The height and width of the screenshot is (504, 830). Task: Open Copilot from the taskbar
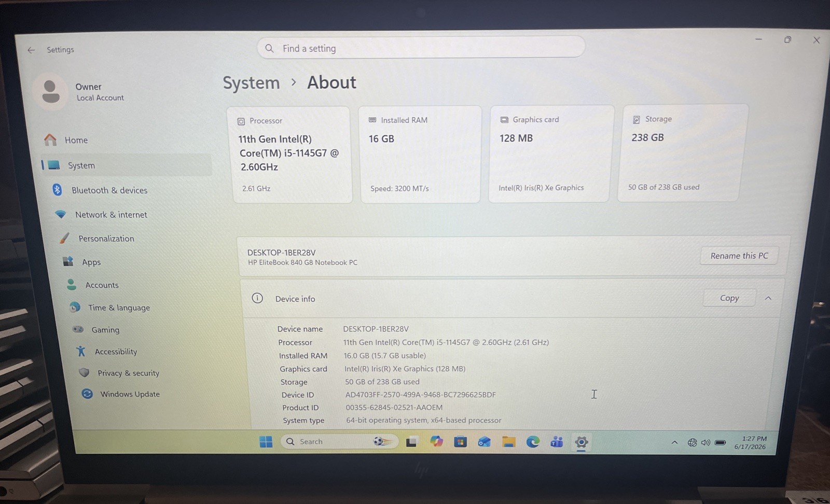436,441
